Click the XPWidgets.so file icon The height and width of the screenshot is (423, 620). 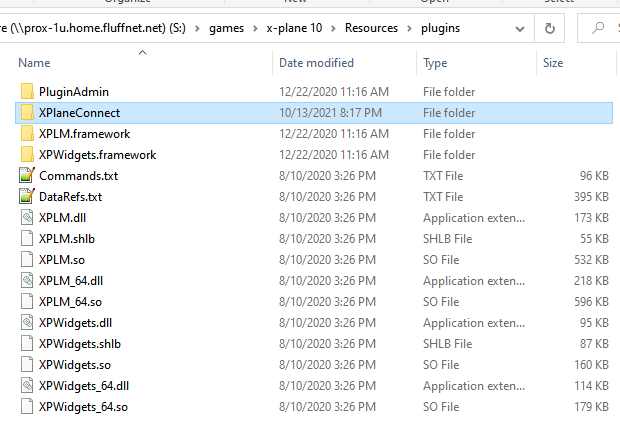tap(27, 364)
